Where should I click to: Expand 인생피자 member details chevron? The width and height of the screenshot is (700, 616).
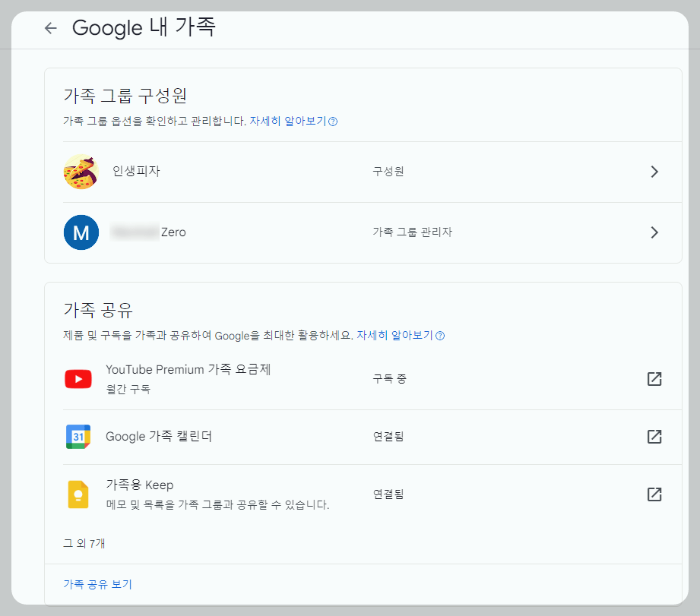point(654,172)
